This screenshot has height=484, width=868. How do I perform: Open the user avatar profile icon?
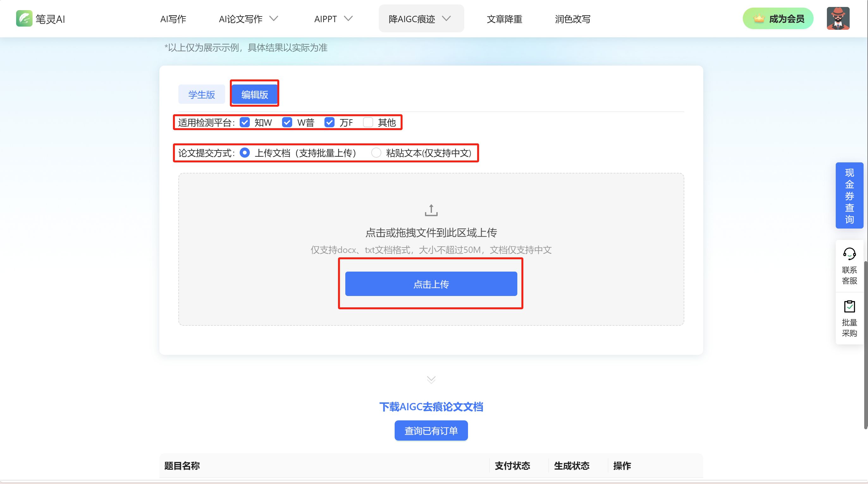click(x=838, y=19)
